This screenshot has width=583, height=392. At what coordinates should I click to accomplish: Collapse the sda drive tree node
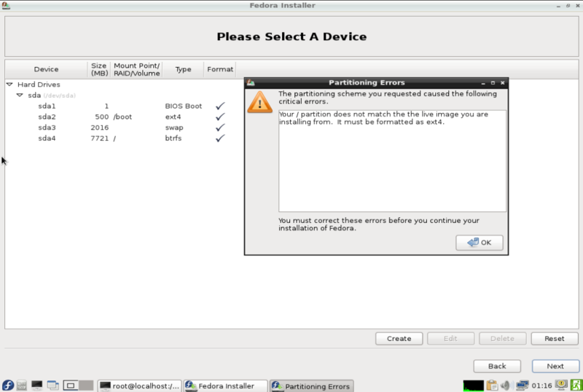pos(20,95)
